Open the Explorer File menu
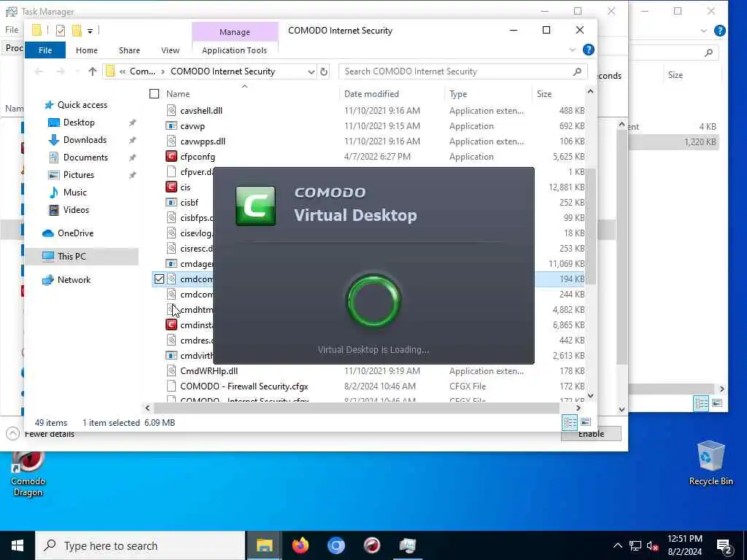 [x=45, y=50]
